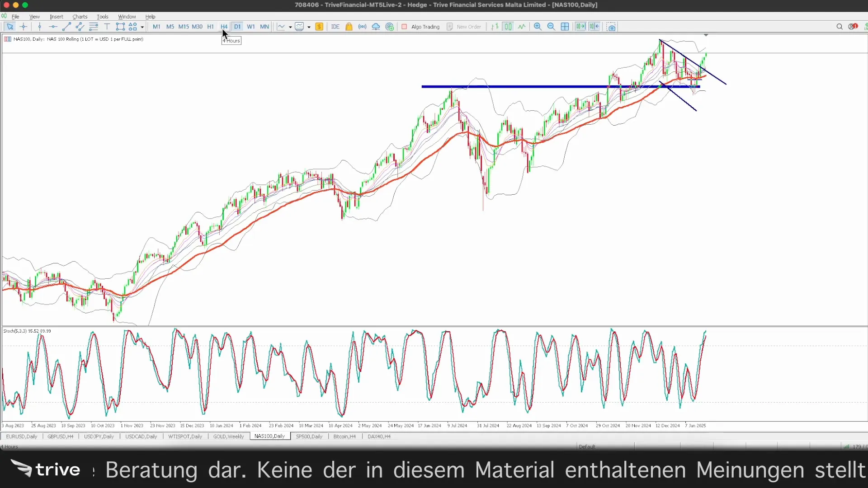Switch chart to M15 timeframe
The image size is (868, 488).
point(184,27)
